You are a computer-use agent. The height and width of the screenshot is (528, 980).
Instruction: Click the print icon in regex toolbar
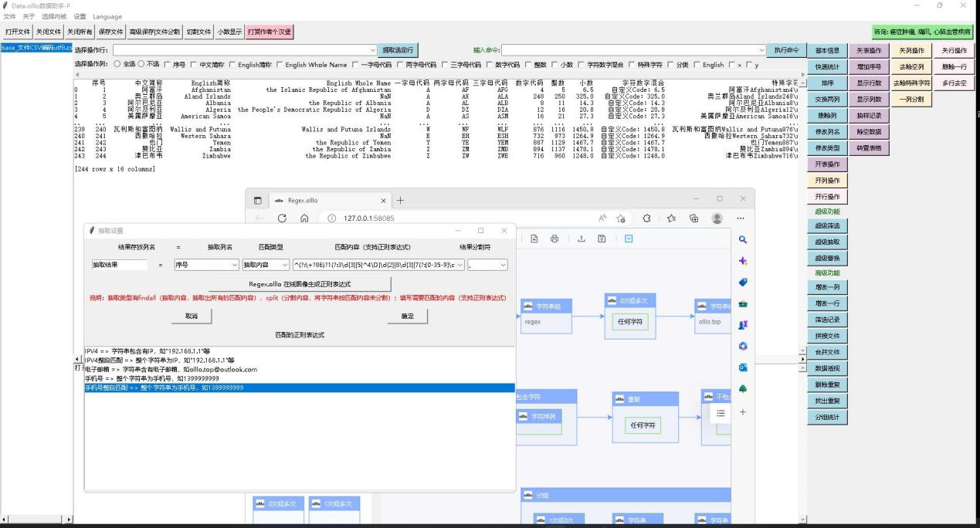(x=554, y=239)
